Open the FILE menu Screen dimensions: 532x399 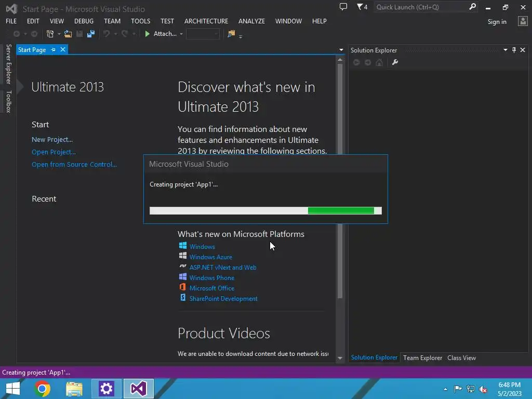(x=11, y=21)
